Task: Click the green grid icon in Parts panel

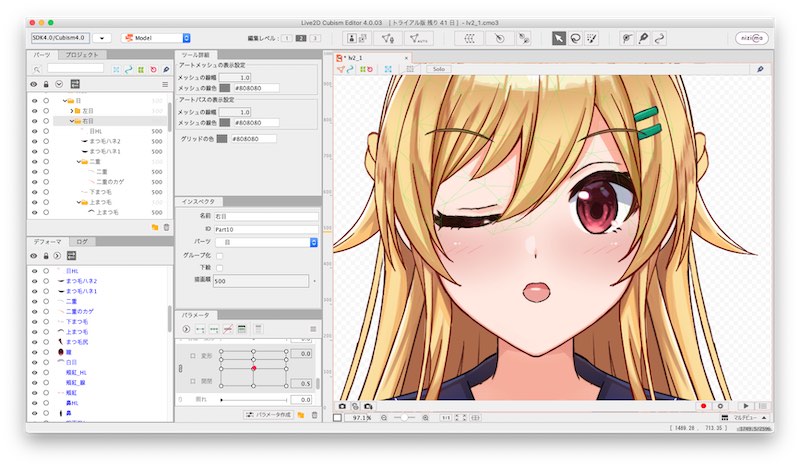Action: (x=141, y=69)
